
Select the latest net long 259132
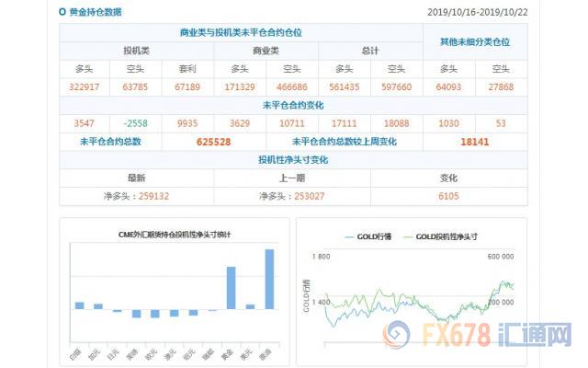[x=153, y=196]
